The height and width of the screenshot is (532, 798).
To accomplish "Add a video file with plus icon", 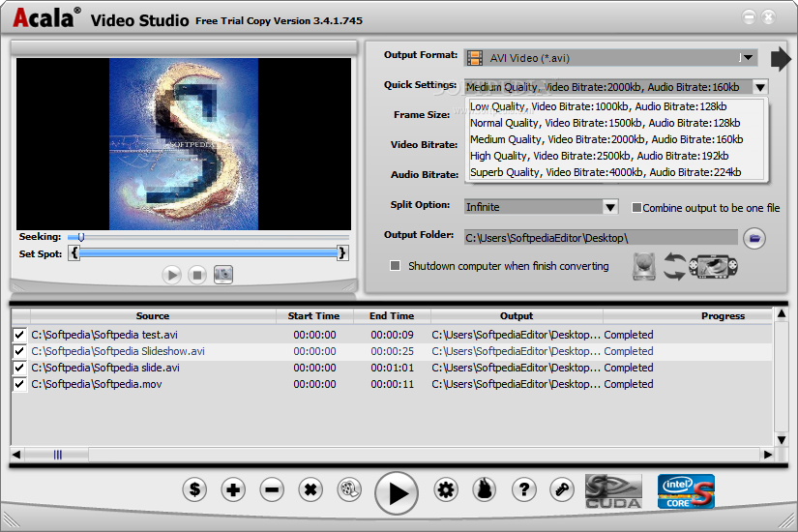I will point(233,489).
